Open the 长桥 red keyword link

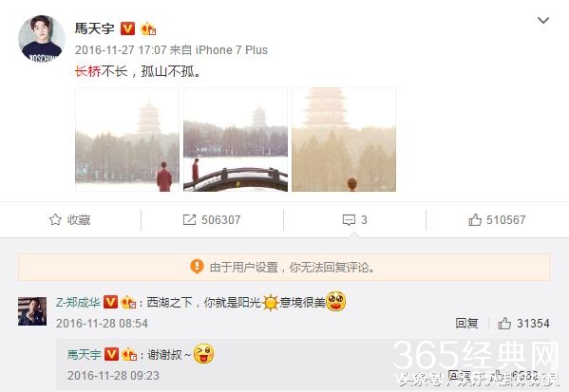click(x=87, y=71)
